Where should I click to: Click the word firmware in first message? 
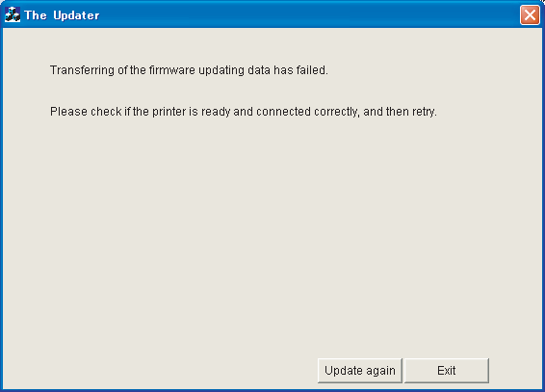click(x=172, y=70)
